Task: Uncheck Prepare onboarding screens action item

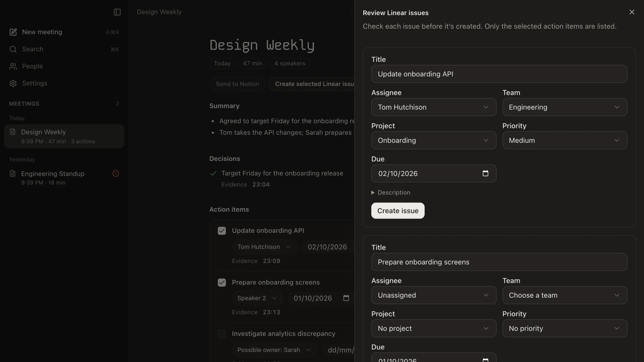Action: click(x=222, y=283)
